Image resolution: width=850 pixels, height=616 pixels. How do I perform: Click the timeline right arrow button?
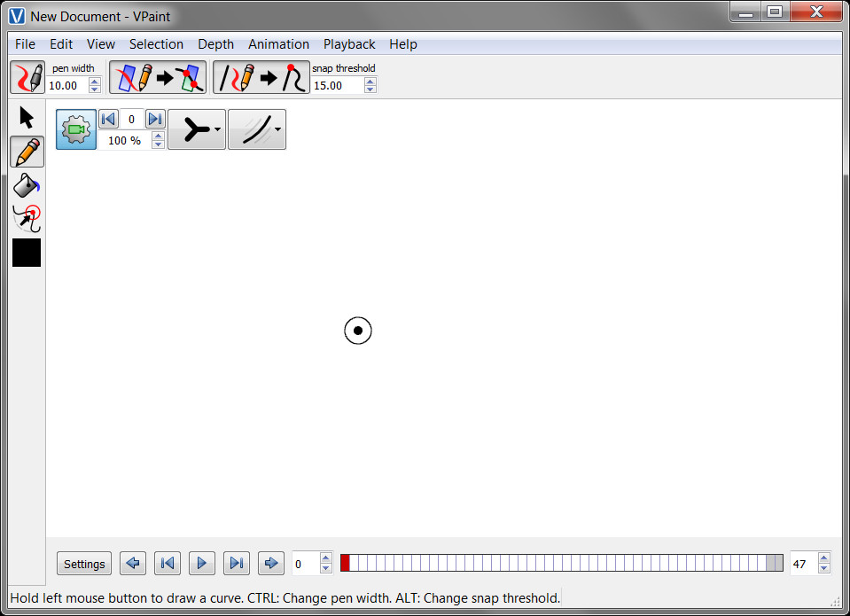[x=271, y=564]
